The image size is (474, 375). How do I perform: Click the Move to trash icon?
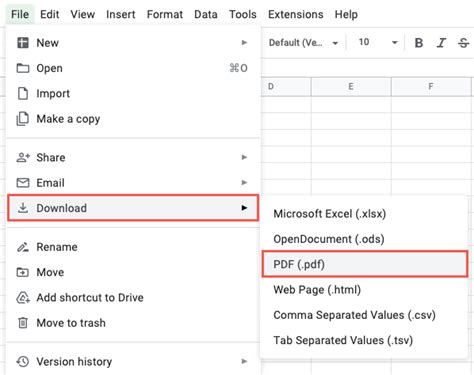pyautogui.click(x=23, y=323)
